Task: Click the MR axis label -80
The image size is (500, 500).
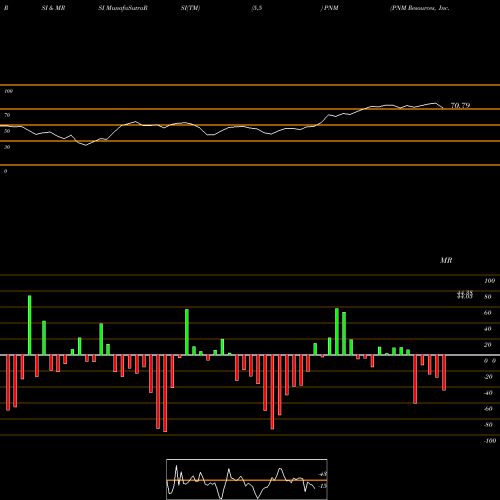Action: [x=488, y=425]
